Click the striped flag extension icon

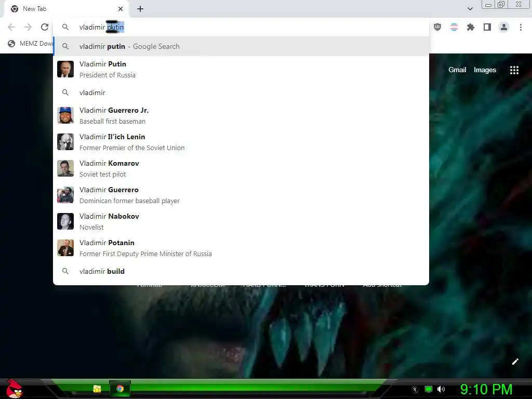point(454,27)
